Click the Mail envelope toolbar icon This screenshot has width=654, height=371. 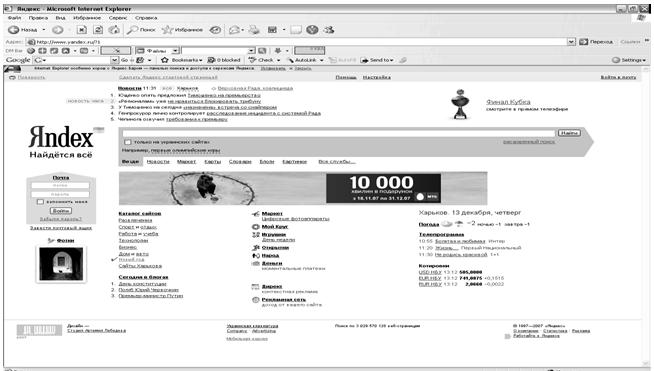(234, 30)
